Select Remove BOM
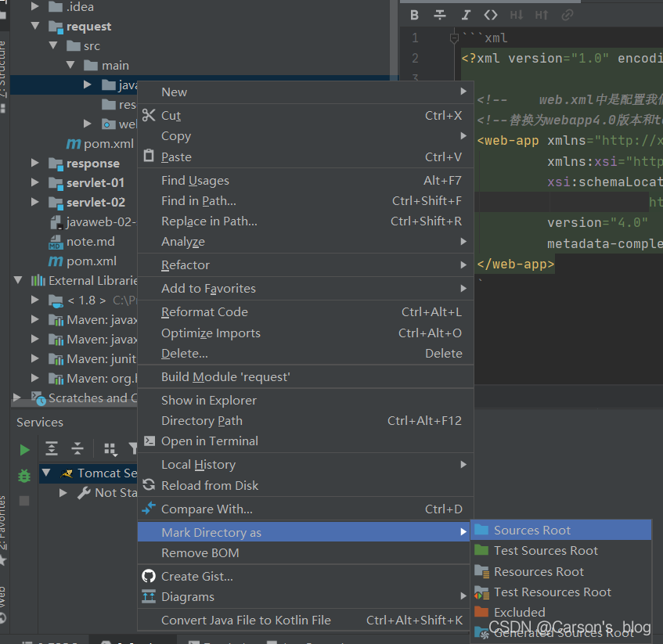This screenshot has height=644, width=663. click(305, 552)
